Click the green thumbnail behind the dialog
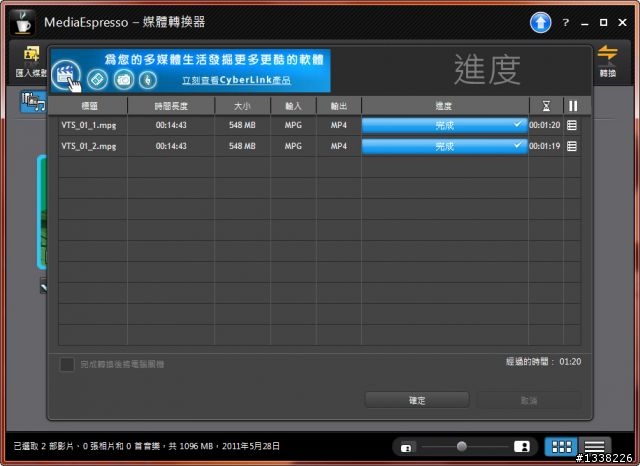The image size is (640, 466). click(x=42, y=212)
